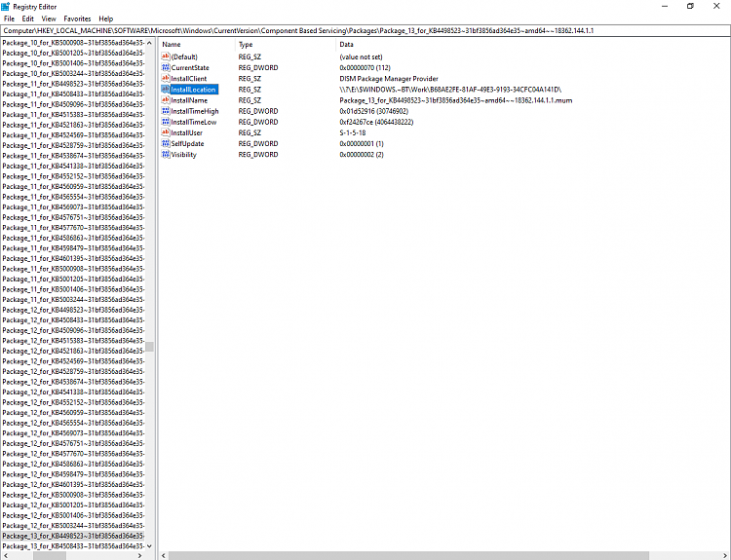The image size is (731, 560).
Task: Click the tree pane horizontal scrollbar thumb
Action: click(50, 555)
